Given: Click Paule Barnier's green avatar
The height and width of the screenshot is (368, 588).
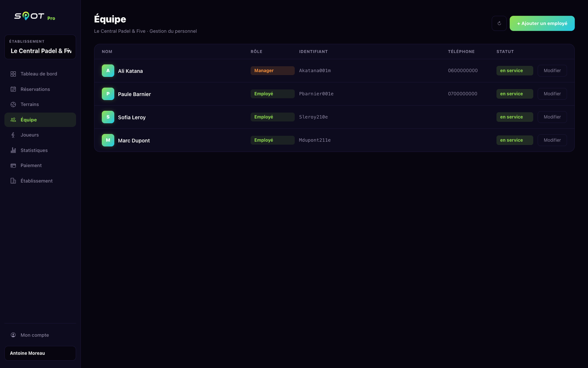Looking at the screenshot, I should (x=108, y=94).
